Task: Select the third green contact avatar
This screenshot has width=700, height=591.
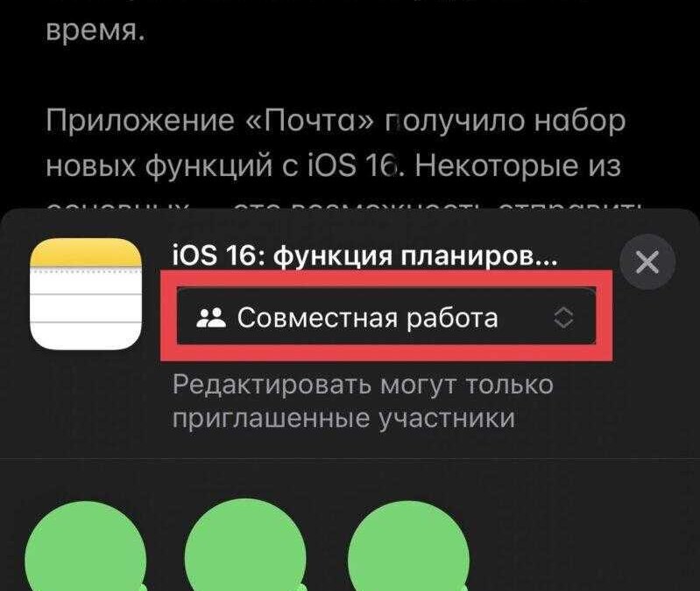Action: click(408, 546)
